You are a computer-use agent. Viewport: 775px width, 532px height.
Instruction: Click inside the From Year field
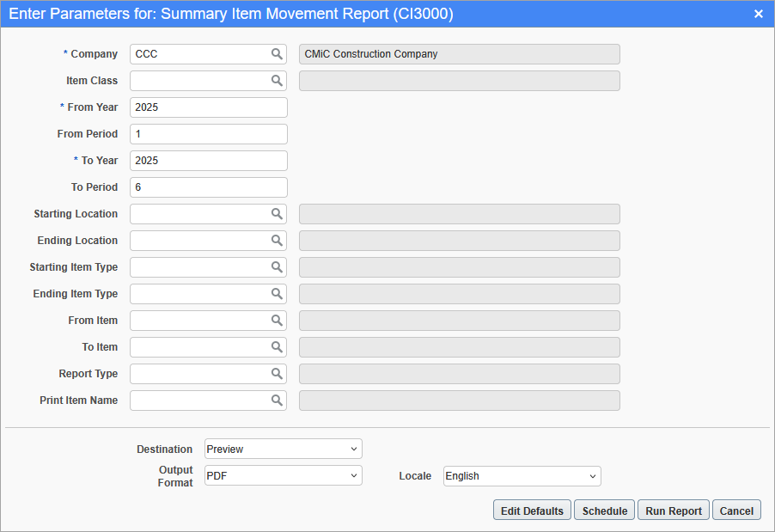pos(208,107)
